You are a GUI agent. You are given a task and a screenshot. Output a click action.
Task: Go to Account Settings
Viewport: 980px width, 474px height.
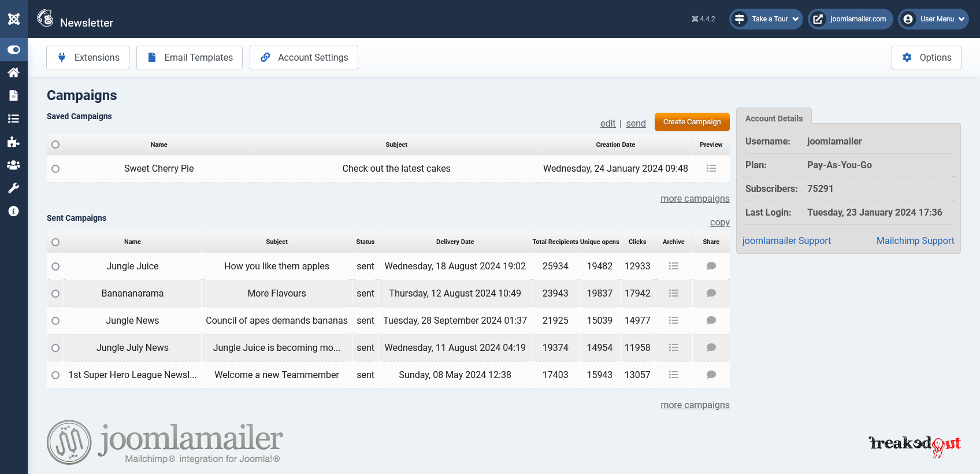pyautogui.click(x=304, y=57)
